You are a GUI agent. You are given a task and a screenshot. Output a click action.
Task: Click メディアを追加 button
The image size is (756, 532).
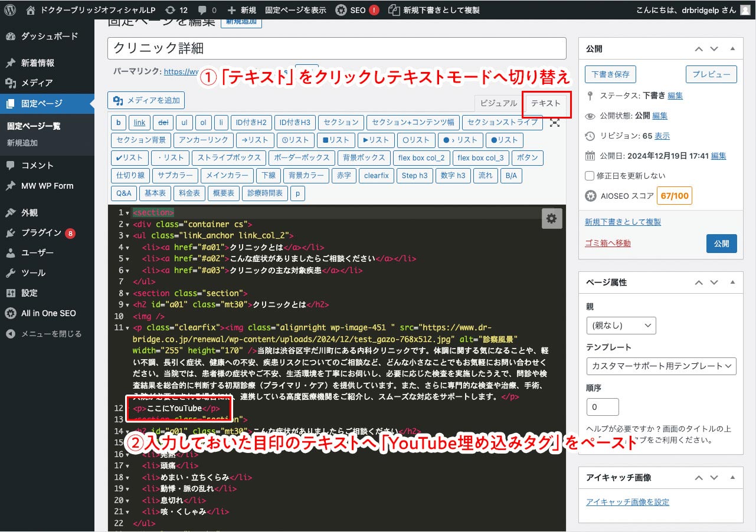(x=146, y=100)
